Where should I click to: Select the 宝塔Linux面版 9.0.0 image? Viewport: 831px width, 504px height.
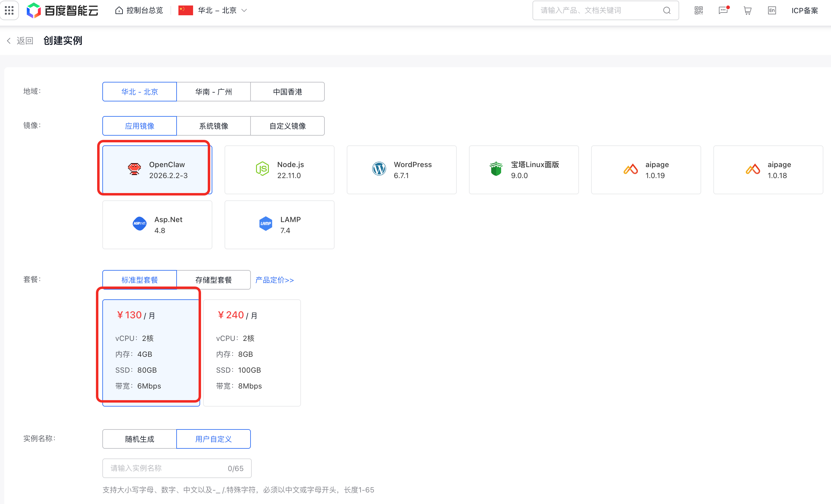[523, 170]
